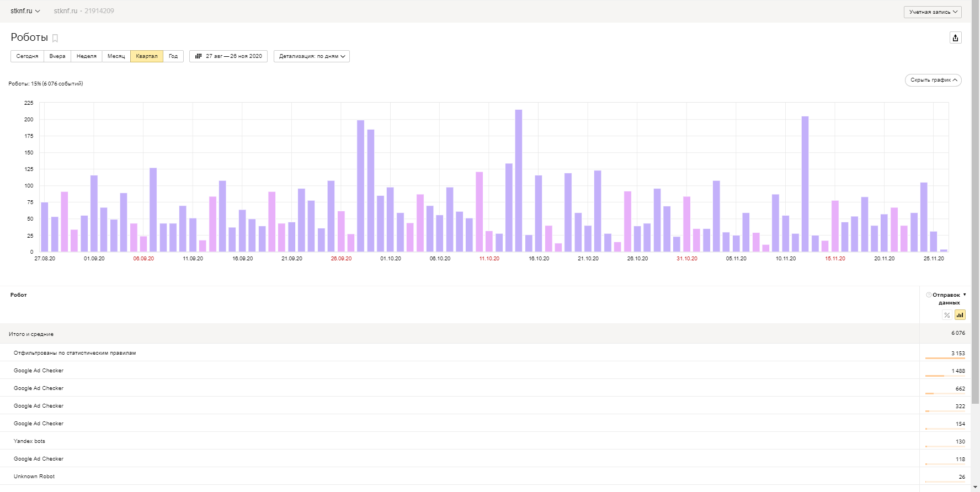Click the page vertical scrollbar
Viewport: 980px width, 492px height.
976,202
